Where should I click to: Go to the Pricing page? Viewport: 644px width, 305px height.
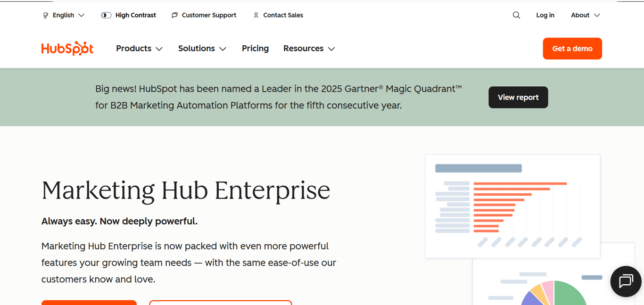(x=255, y=49)
